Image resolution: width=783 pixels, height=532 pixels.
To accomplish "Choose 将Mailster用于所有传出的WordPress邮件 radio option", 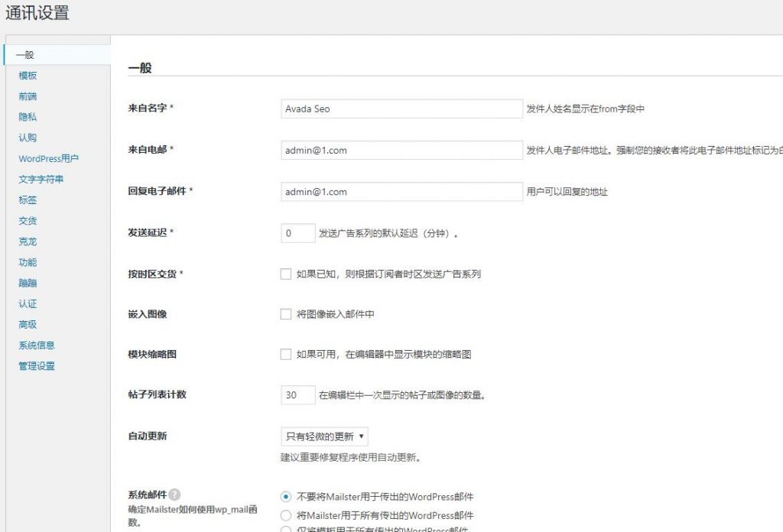I will click(286, 515).
